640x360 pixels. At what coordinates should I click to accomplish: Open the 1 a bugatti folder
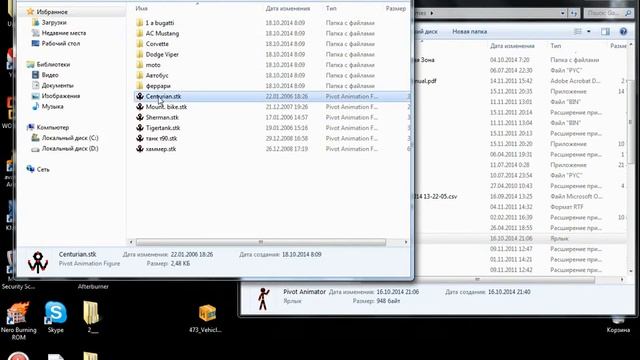(x=160, y=23)
